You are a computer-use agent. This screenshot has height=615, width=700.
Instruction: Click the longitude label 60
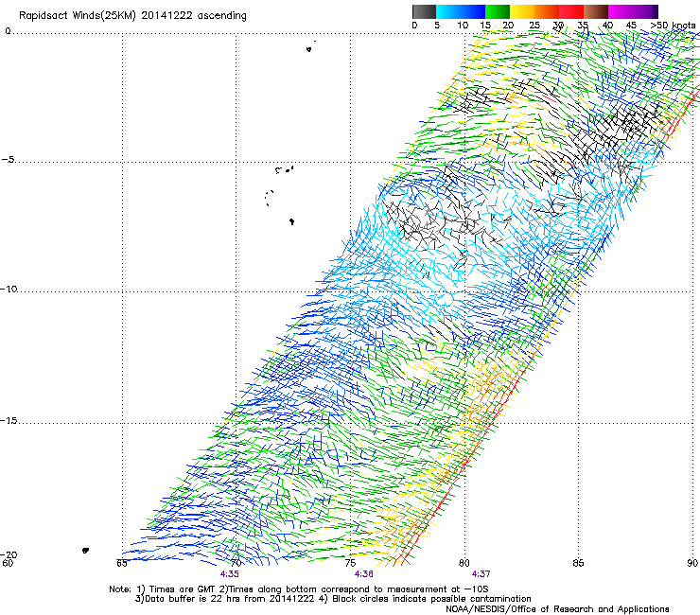[8, 563]
